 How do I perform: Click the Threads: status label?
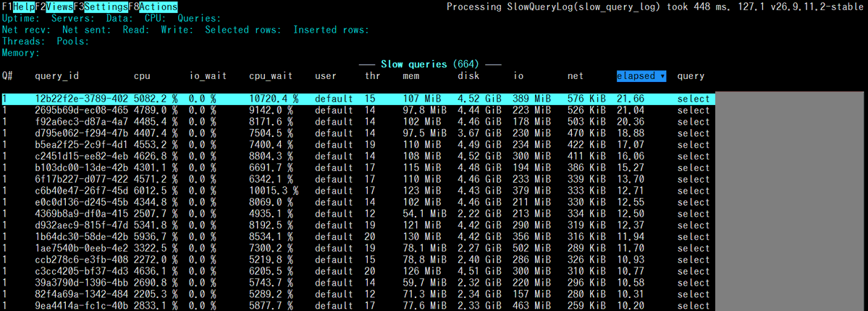[x=24, y=41]
